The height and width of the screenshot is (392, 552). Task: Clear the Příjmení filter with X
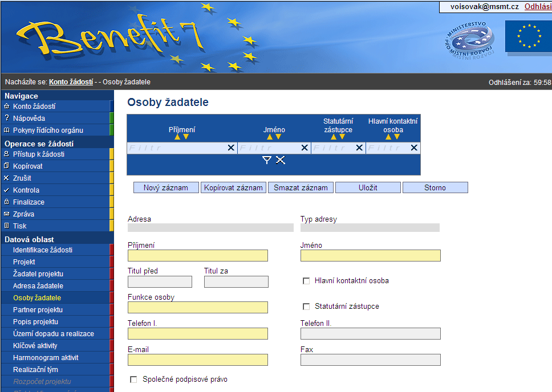click(231, 148)
